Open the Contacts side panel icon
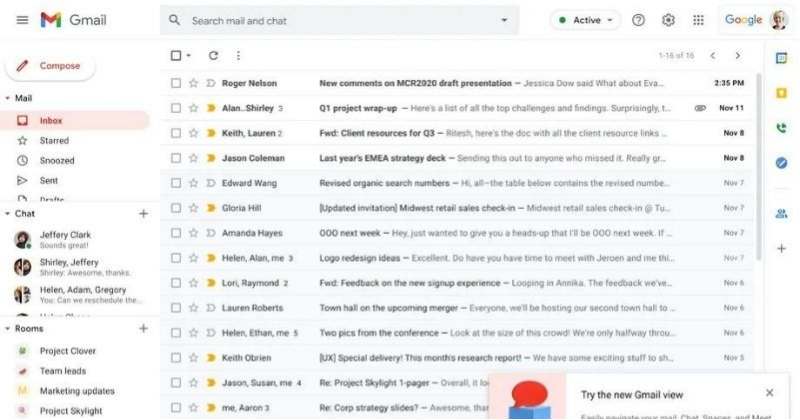 coord(782,214)
